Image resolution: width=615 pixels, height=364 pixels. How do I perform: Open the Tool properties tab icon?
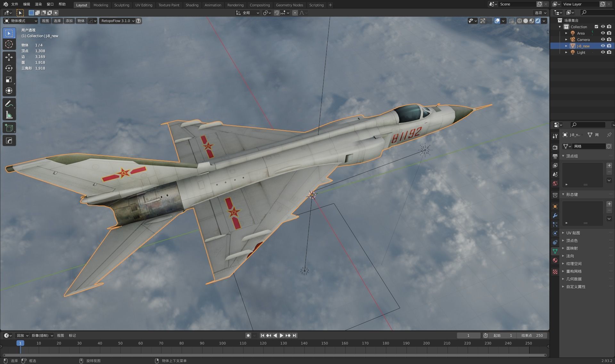(555, 136)
